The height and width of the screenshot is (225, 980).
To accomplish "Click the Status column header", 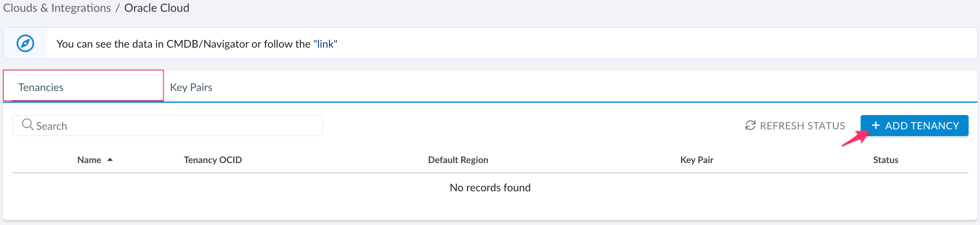I will [x=886, y=160].
